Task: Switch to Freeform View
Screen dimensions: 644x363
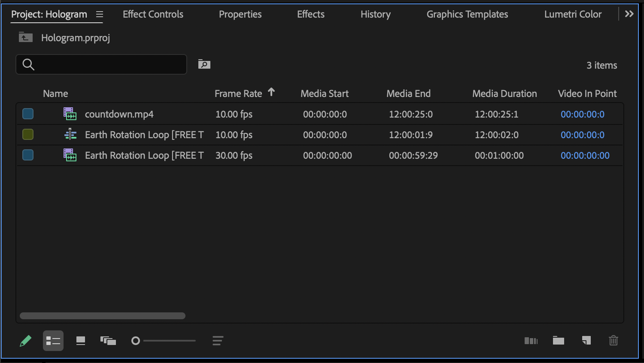Action: 108,341
